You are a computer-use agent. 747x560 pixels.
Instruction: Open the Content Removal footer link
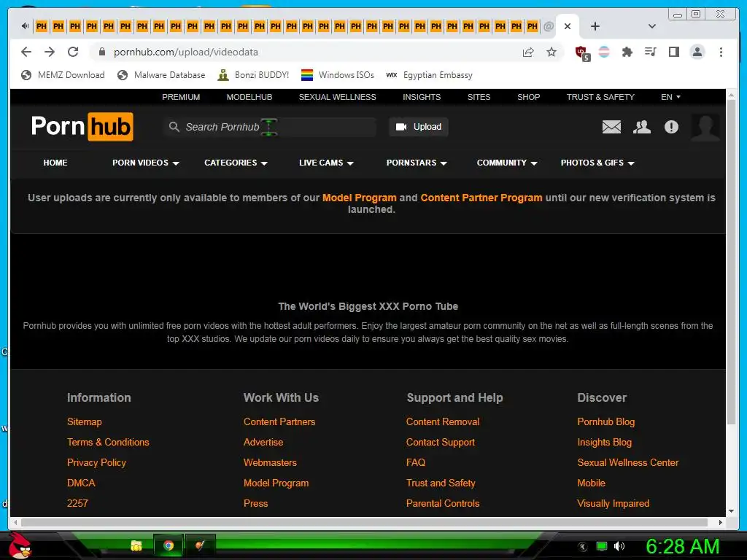443,421
